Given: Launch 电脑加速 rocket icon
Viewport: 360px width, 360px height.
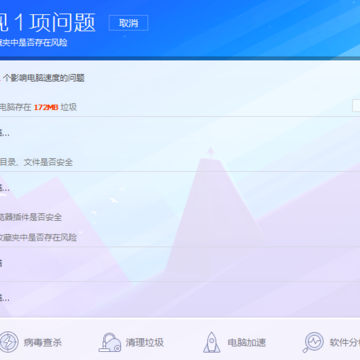Looking at the screenshot, I should (x=212, y=342).
